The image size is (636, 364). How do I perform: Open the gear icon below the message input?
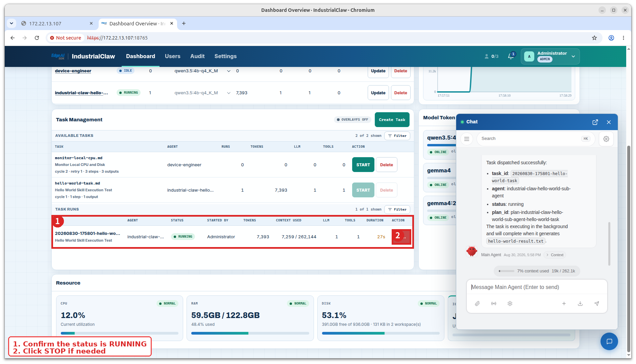click(x=510, y=304)
